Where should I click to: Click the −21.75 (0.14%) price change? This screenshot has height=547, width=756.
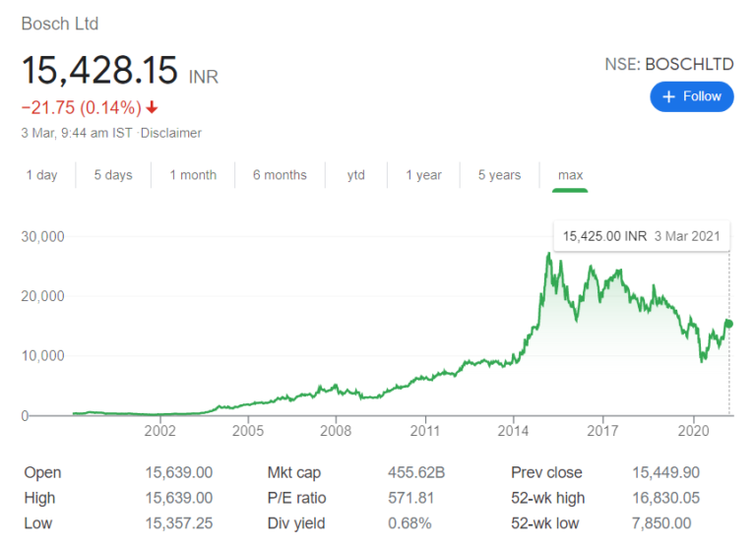(82, 107)
